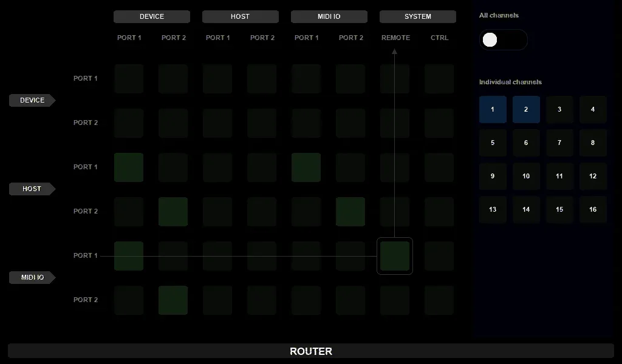This screenshot has height=364, width=622.
Task: Disable route Host Port 1 to MIDI IO Port 1
Action: coord(306,167)
